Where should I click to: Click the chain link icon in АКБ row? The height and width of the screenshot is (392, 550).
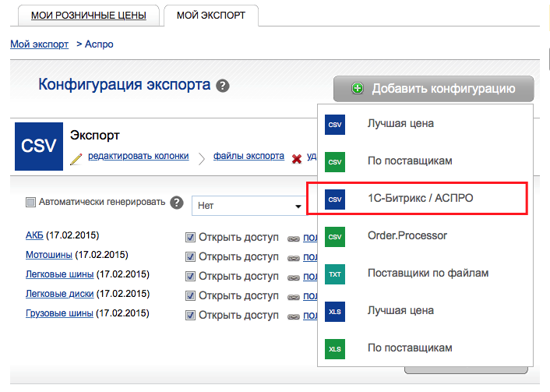point(294,238)
